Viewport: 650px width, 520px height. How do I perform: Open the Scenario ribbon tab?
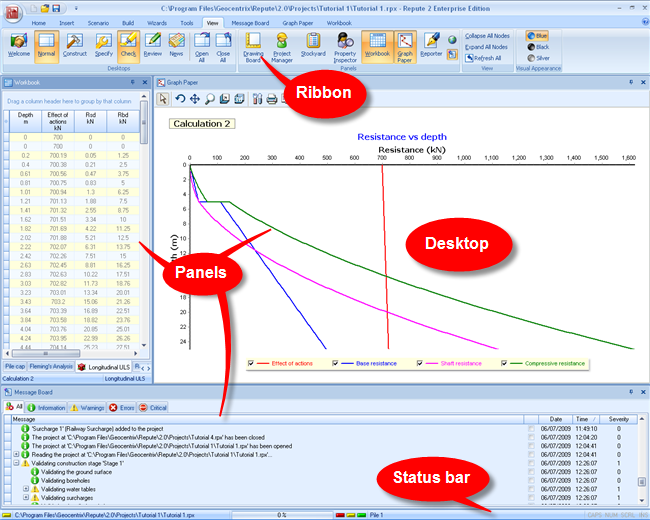point(98,23)
